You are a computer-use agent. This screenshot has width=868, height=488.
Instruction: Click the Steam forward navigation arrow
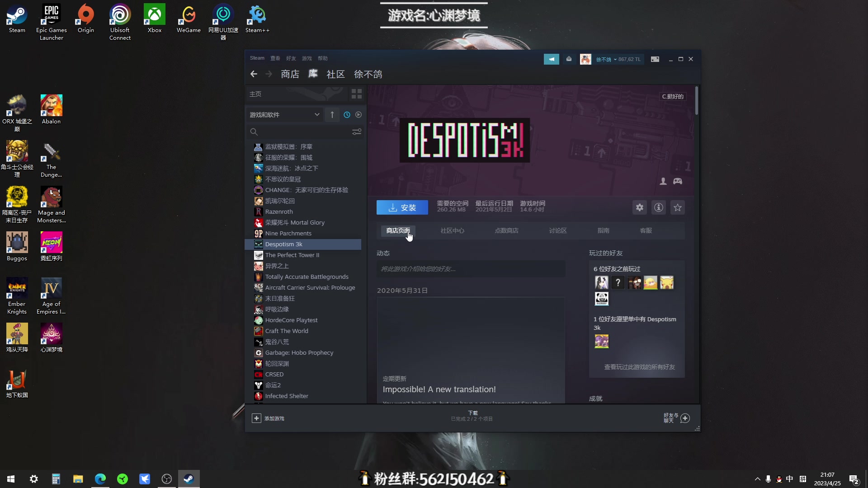tap(269, 74)
